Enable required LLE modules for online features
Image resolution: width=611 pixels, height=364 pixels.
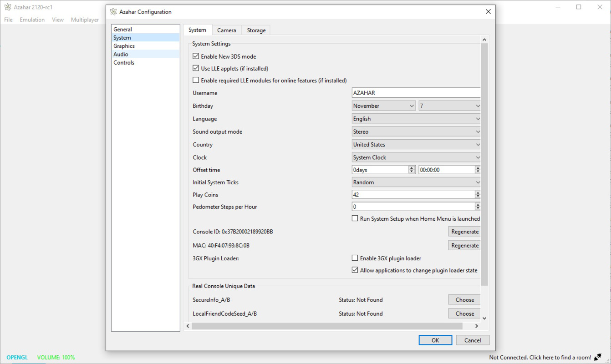(x=196, y=80)
